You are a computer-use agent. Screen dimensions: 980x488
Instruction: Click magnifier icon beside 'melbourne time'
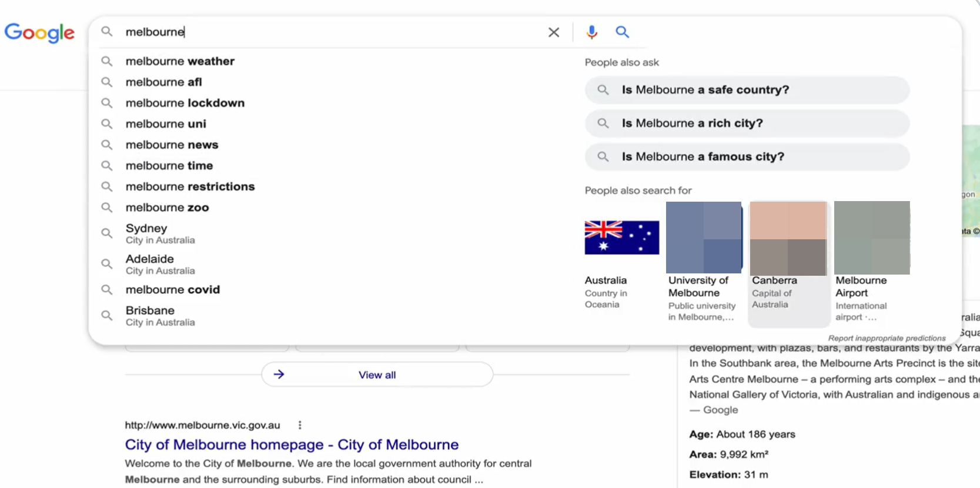point(106,166)
